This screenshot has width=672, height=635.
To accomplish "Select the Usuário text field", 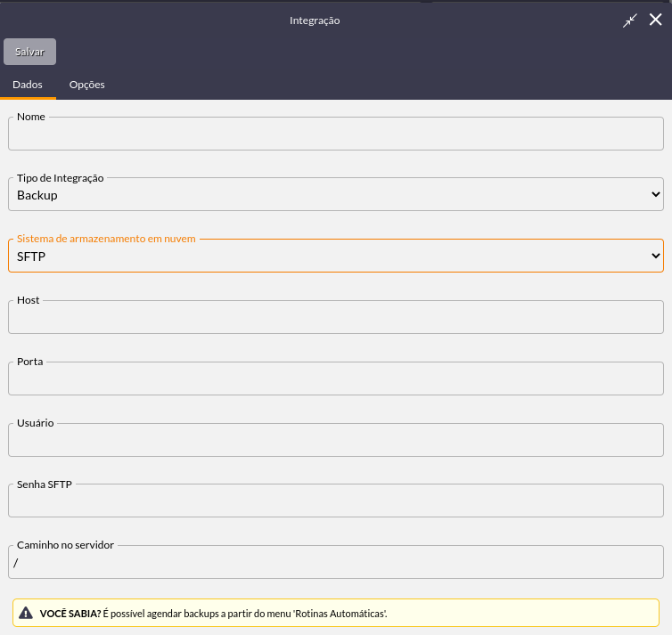I will pos(336,440).
